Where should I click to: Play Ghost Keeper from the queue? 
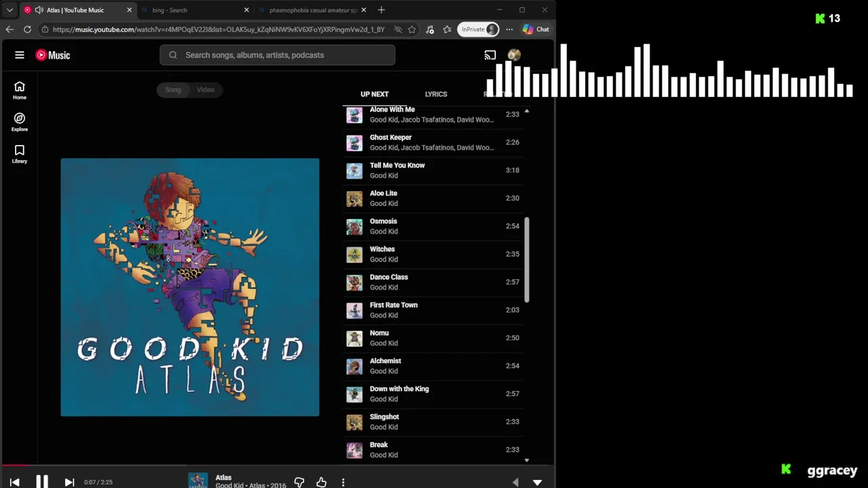tap(433, 142)
